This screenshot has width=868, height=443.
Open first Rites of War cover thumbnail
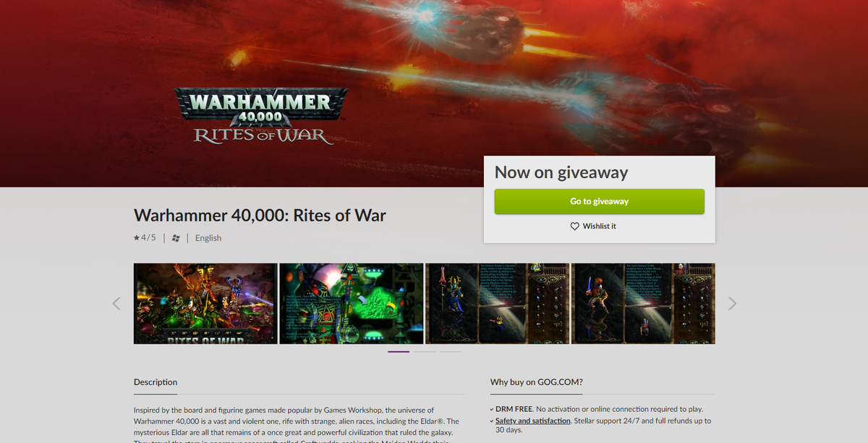205,303
